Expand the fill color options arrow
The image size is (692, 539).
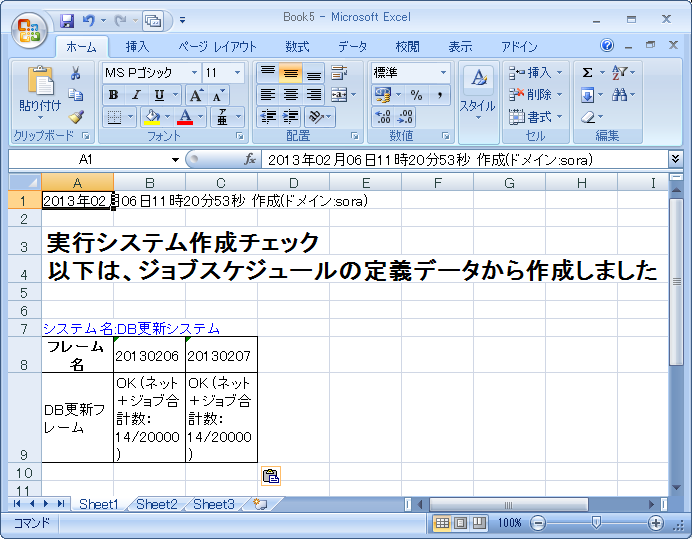coord(168,117)
